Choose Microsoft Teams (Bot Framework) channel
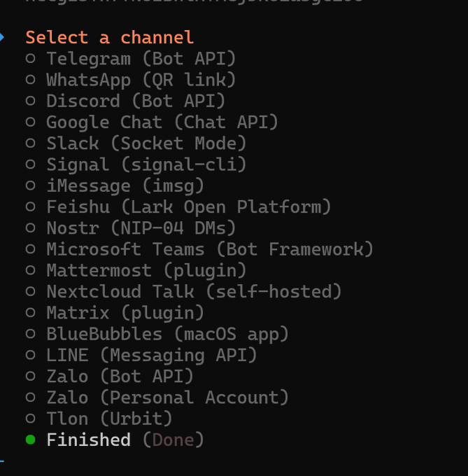468x476 pixels. 199,249
